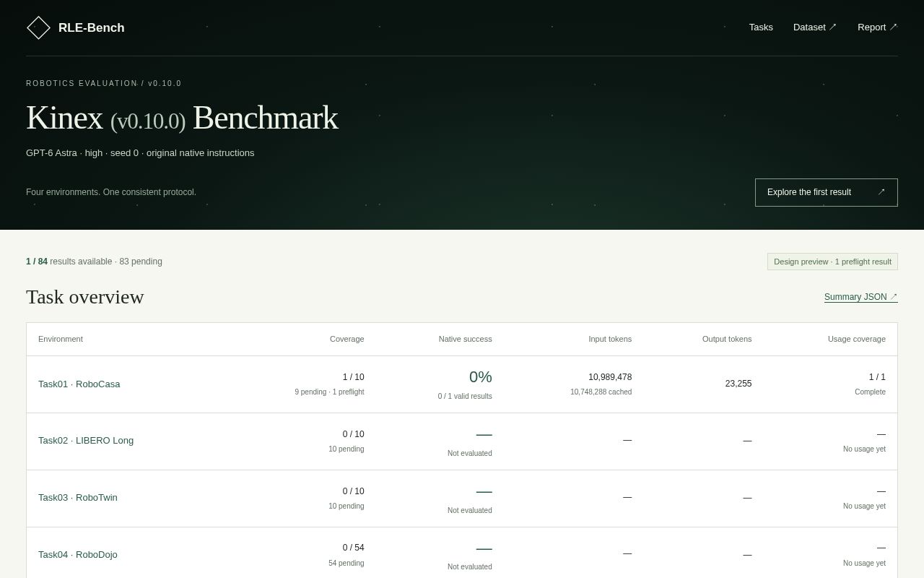Click the 0 / 54 coverage value

point(354,548)
